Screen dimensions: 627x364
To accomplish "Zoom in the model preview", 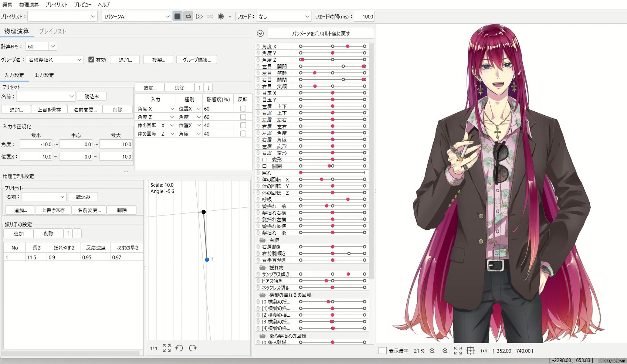I will pos(445,351).
